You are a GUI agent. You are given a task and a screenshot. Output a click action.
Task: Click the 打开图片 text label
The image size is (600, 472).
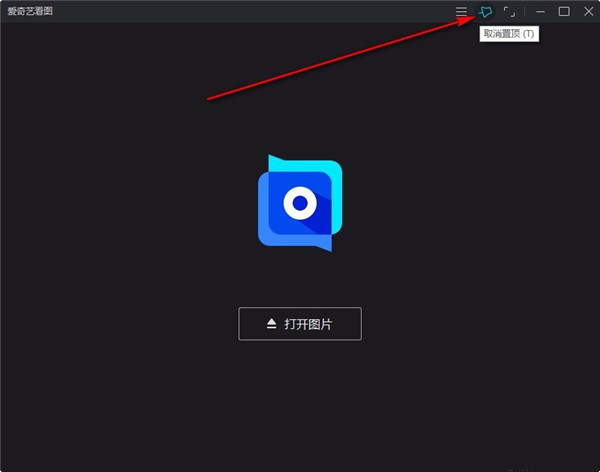tap(308, 324)
